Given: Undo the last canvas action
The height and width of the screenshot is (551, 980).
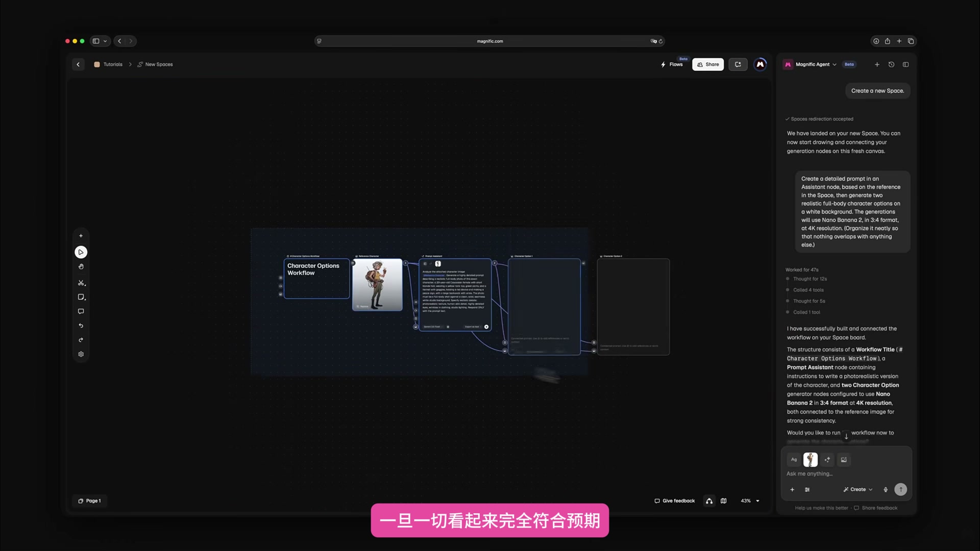Looking at the screenshot, I should point(81,325).
